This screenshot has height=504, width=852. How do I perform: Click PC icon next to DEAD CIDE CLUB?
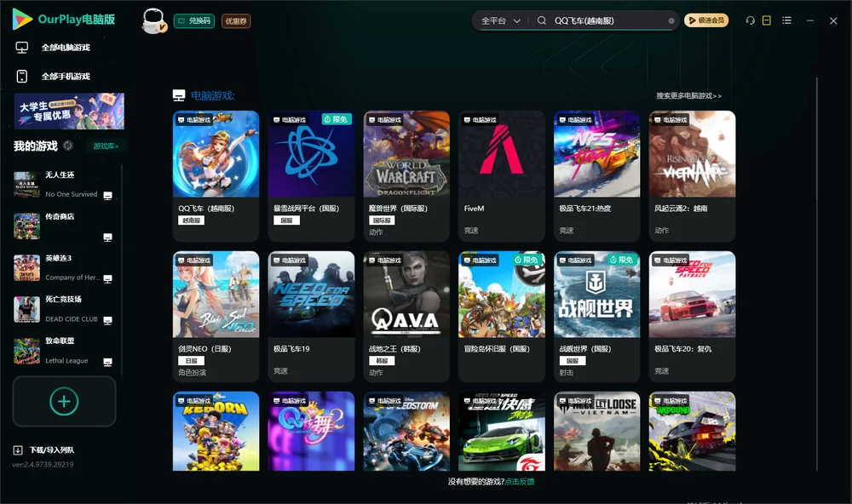pyautogui.click(x=107, y=320)
